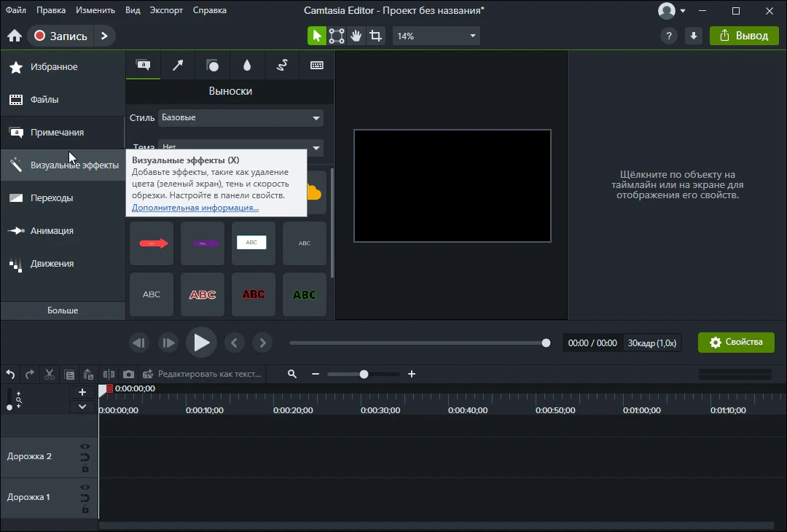Viewport: 787px width, 532px height.
Task: Click the Redo arrow in timeline toolbar
Action: (30, 374)
